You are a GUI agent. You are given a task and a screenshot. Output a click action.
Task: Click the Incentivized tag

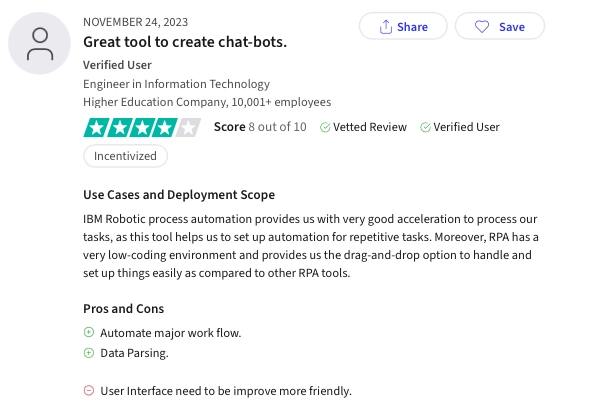coord(125,156)
